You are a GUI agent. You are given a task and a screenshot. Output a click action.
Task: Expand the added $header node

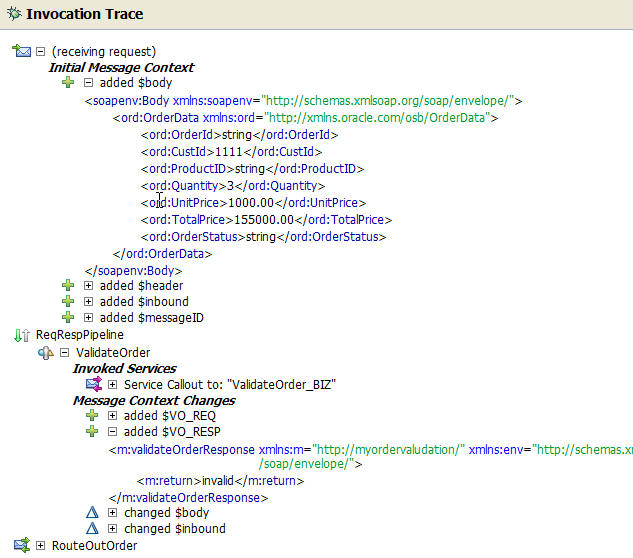click(x=88, y=285)
